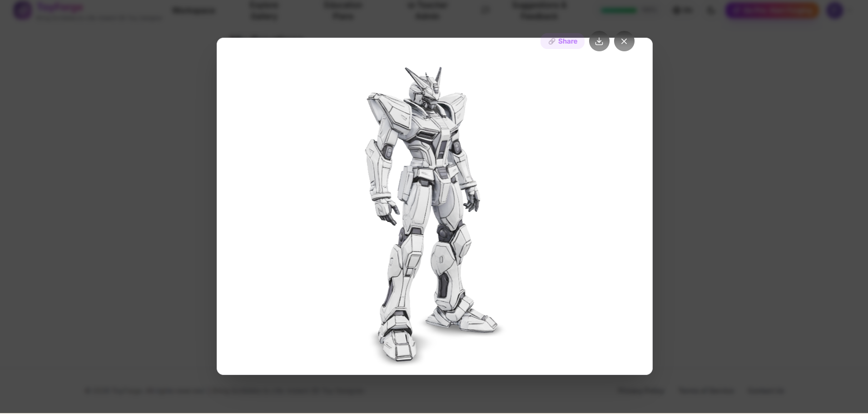
Task: Click the site logo in the page header
Action: (23, 10)
